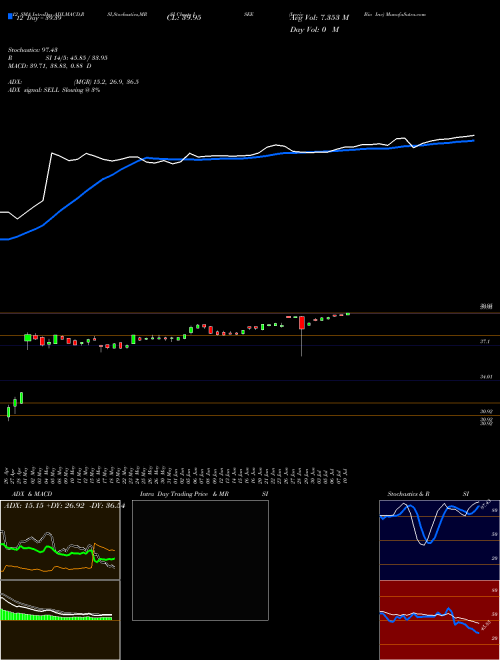This screenshot has height=660, width=500.
Task: Click the 'Day Vol: 0 M' label
Action: [314, 30]
